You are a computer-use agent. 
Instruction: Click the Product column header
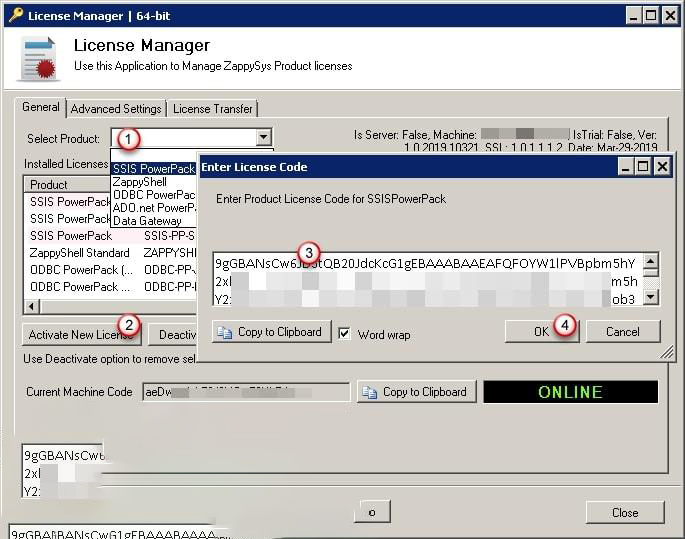(68, 185)
